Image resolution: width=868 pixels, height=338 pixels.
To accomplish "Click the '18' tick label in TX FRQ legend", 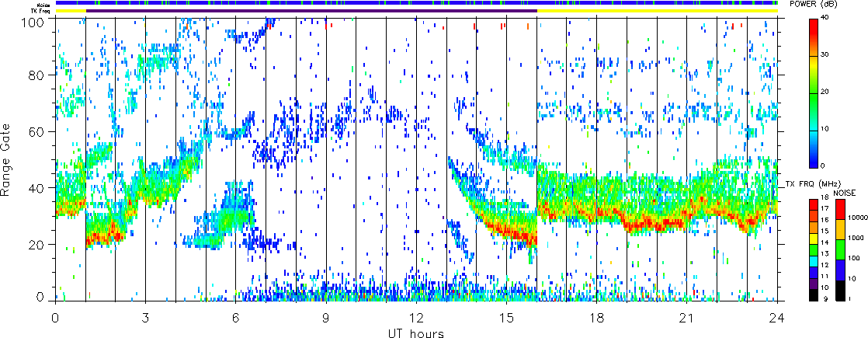I will pos(825,197).
